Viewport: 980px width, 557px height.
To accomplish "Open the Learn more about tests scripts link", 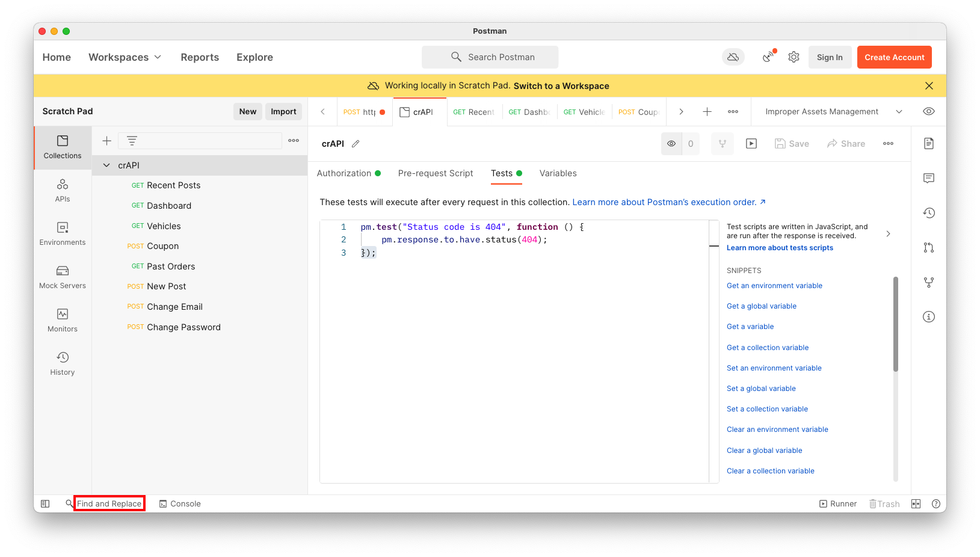I will (x=780, y=248).
